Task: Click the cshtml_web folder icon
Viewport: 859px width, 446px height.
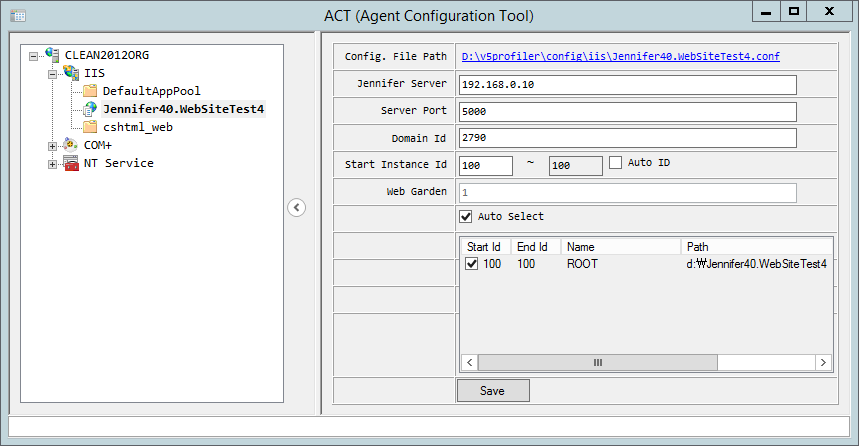Action: (90, 127)
